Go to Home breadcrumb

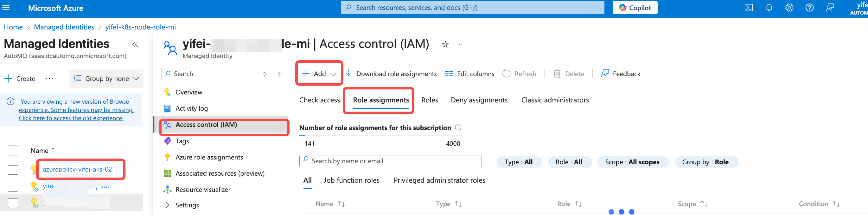(x=13, y=27)
